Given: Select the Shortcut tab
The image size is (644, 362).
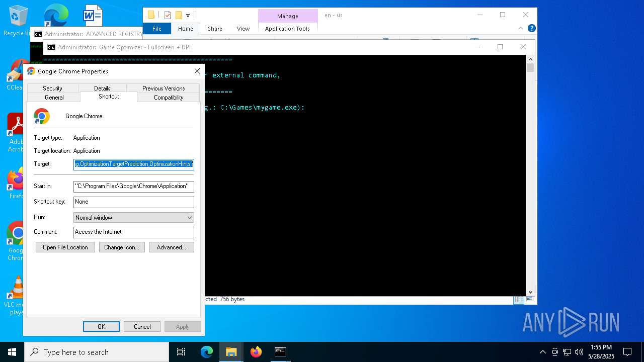Looking at the screenshot, I should pos(109,97).
